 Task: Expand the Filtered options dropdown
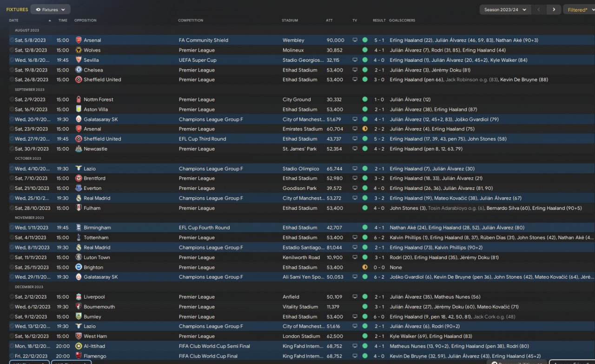[x=579, y=10]
